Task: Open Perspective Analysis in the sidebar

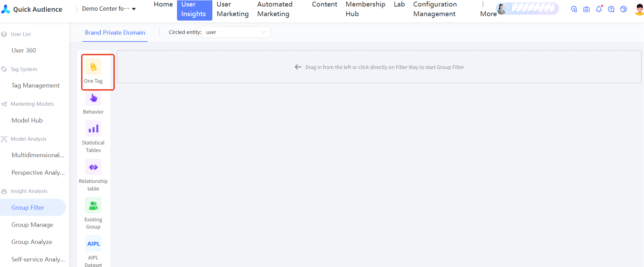Action: pyautogui.click(x=38, y=173)
